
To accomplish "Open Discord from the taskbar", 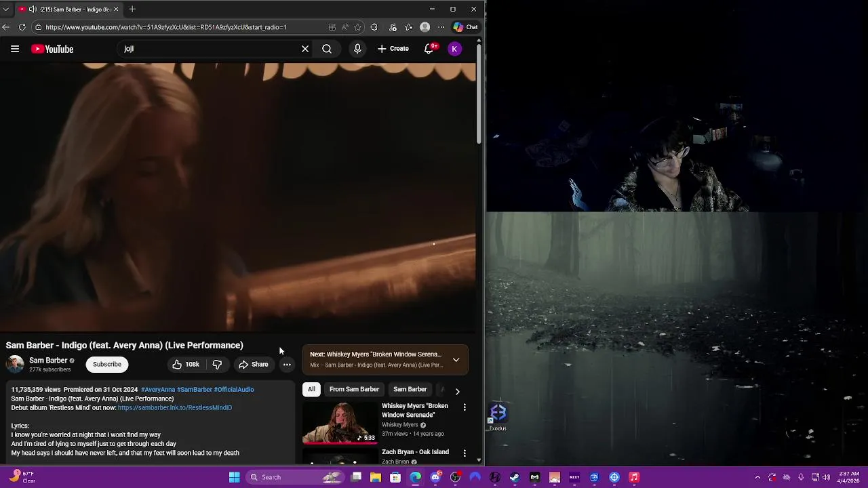I will tap(435, 477).
